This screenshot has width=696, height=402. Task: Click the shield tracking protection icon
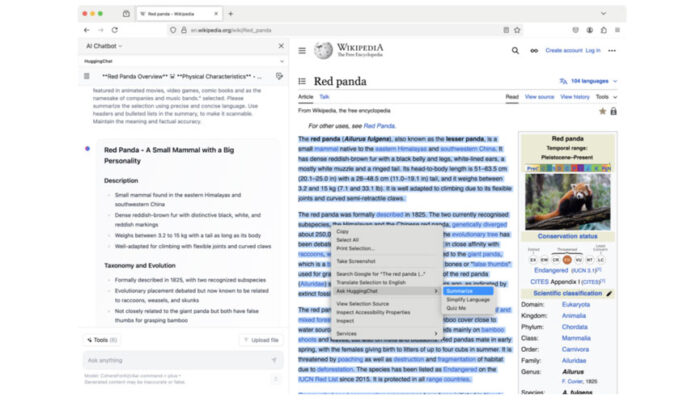(173, 30)
